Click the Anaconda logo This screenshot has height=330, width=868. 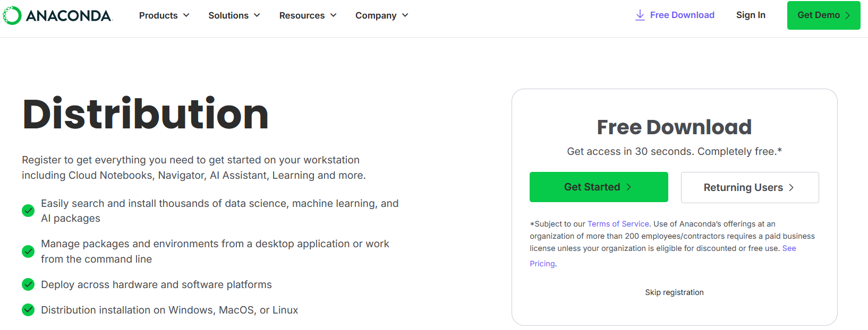tap(57, 15)
